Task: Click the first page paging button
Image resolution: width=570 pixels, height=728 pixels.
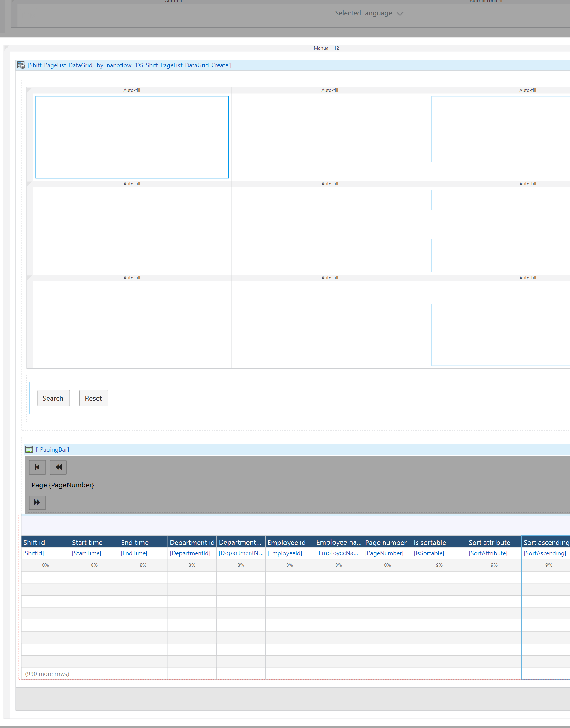Action: click(37, 467)
